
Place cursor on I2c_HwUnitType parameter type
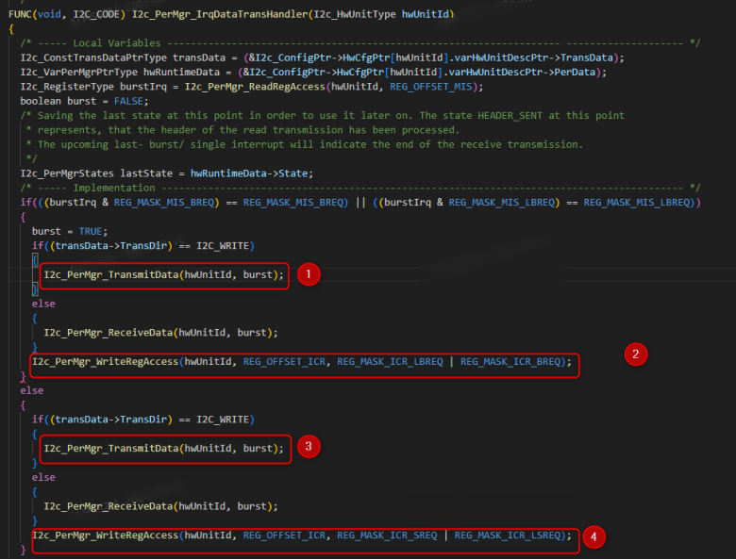(x=355, y=14)
